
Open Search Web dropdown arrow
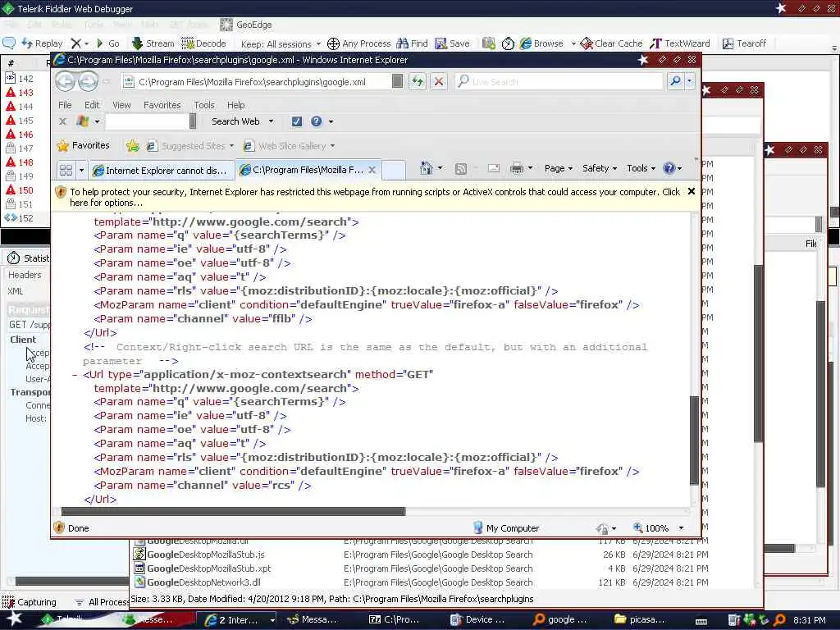(x=271, y=121)
